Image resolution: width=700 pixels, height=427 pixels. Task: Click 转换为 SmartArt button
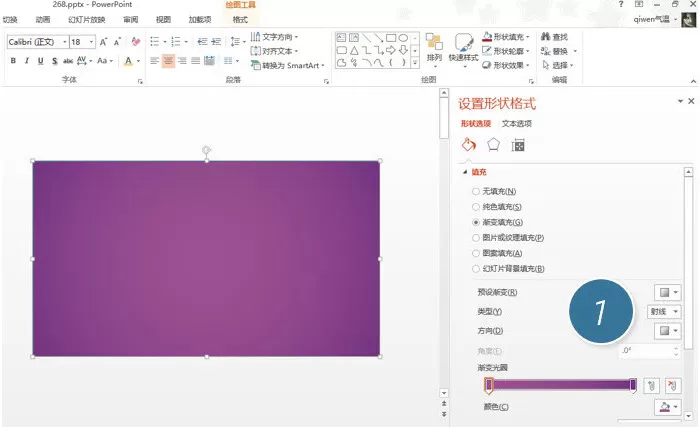[288, 65]
